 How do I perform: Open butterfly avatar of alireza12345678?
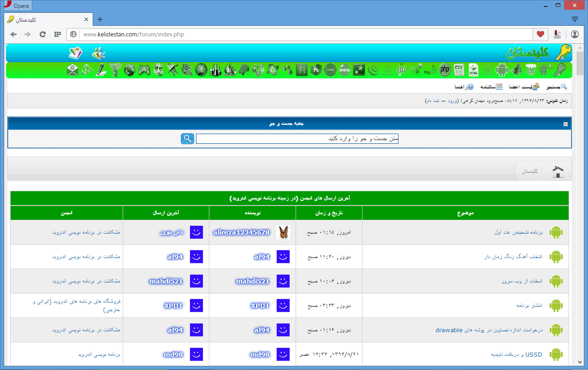point(283,232)
